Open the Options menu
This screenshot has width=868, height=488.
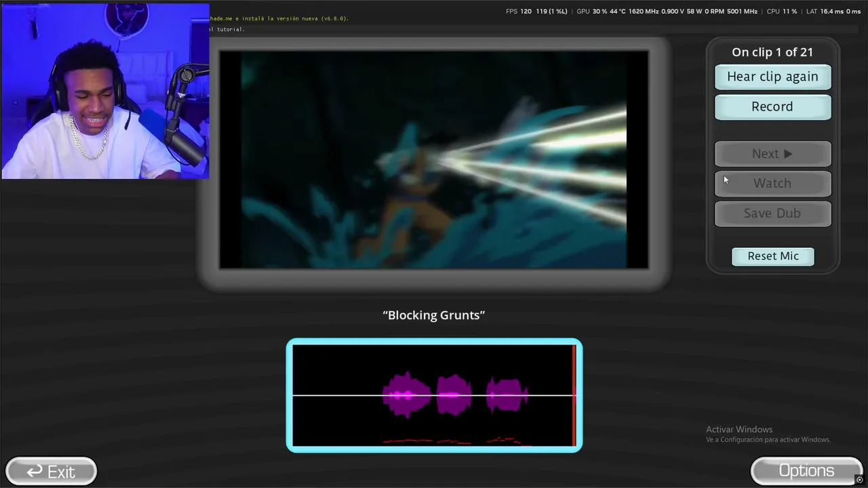coord(806,470)
